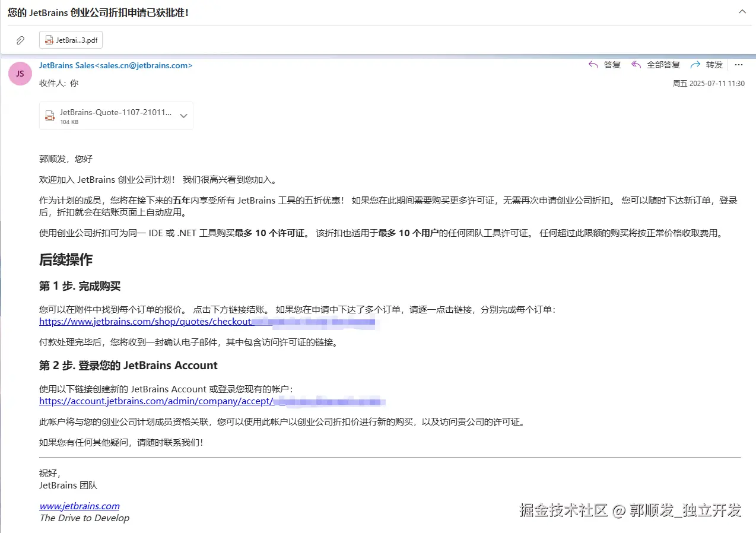756x533 pixels.
Task: Click the 转发 forward action
Action: [713, 65]
